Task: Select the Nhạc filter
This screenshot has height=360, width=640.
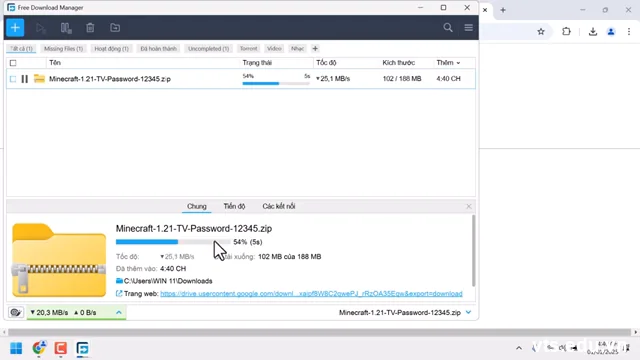Action: [x=298, y=49]
